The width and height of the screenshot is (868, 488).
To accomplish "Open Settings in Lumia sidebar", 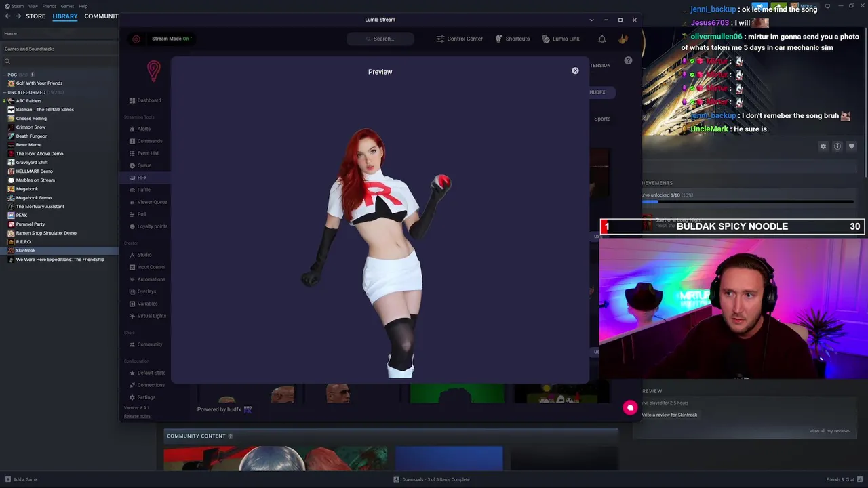I will coord(142,397).
